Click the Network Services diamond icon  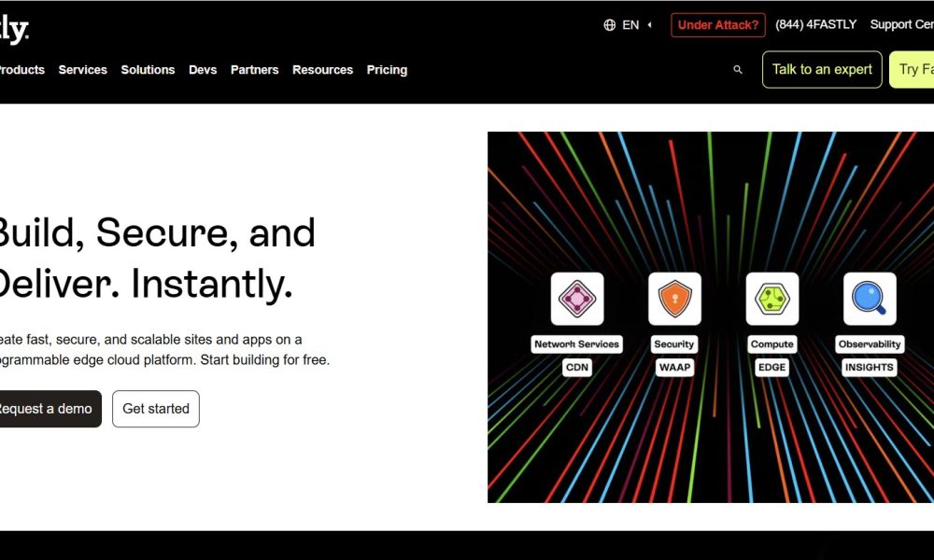576,299
